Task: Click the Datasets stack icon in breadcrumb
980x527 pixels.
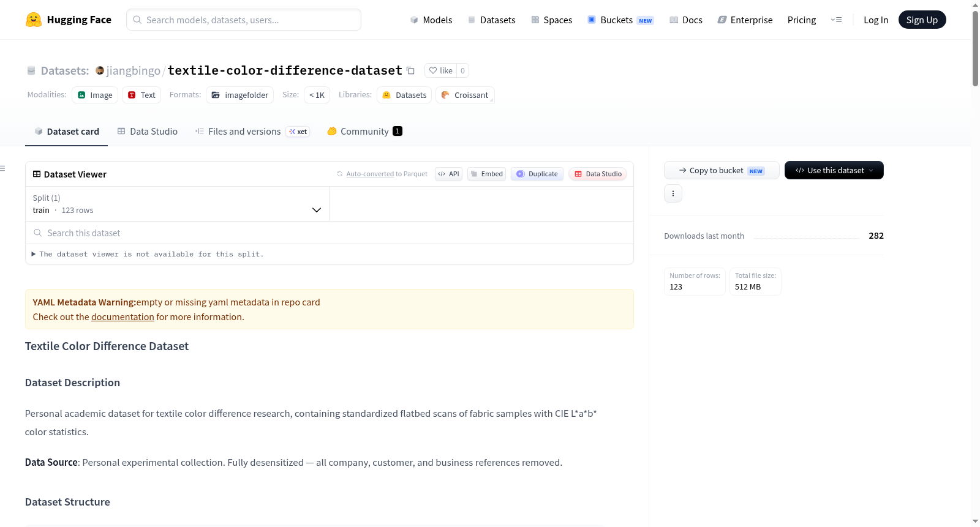Action: 31,71
